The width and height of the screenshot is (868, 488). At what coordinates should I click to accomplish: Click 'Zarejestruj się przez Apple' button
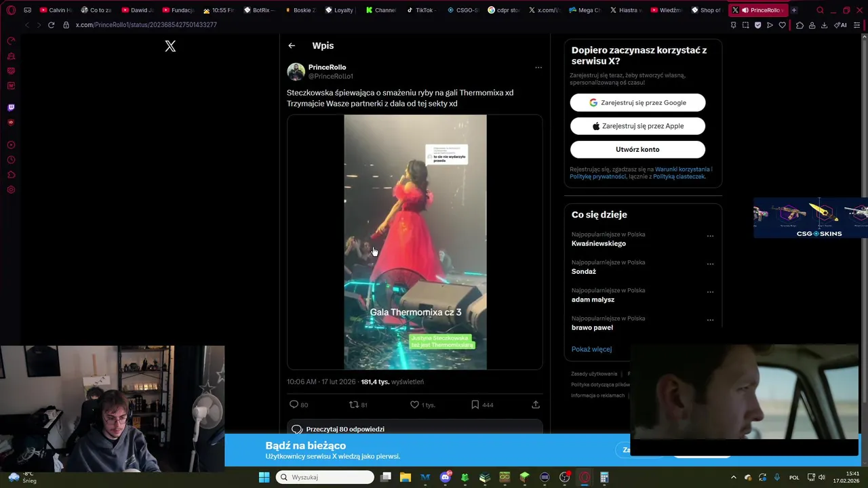pos(637,126)
